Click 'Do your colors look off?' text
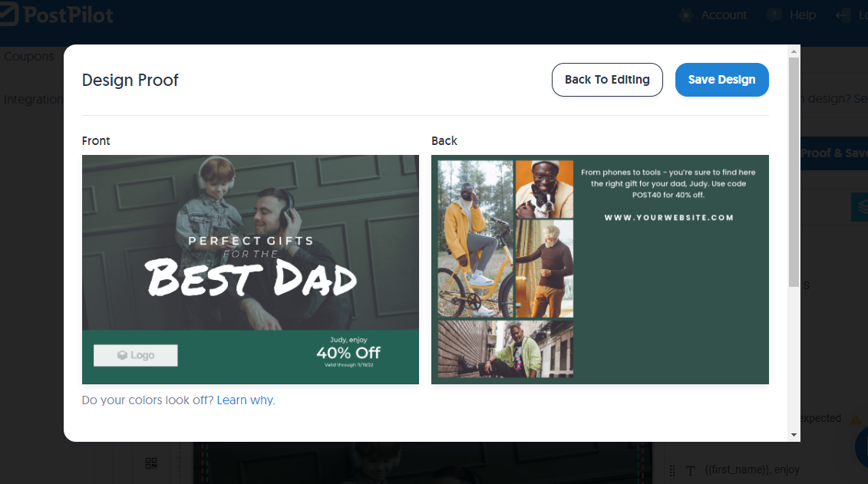Image resolution: width=868 pixels, height=484 pixels. (x=148, y=400)
